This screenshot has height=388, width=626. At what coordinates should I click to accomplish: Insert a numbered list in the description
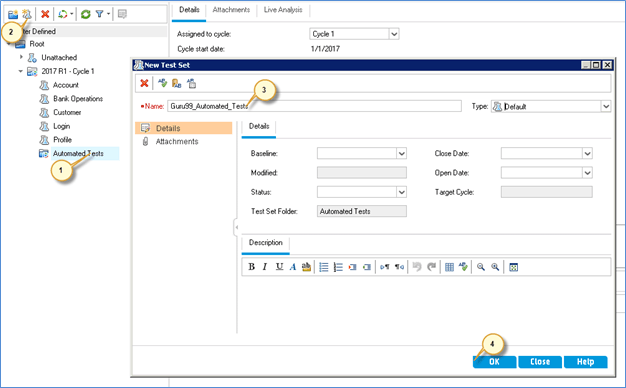[x=338, y=267]
